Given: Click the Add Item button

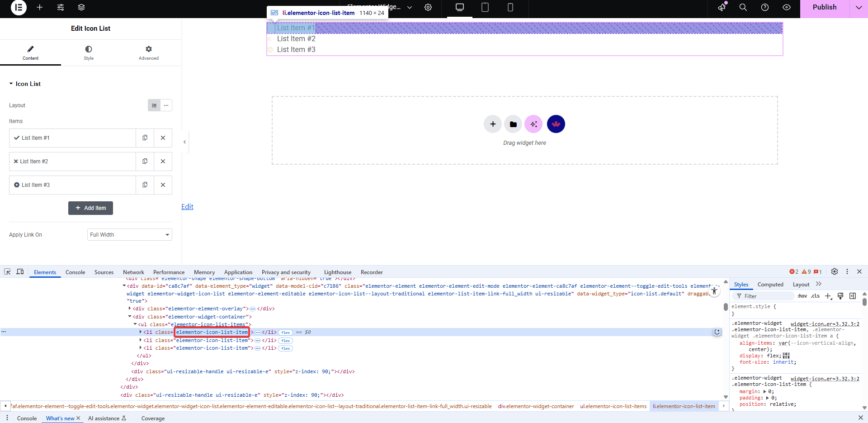Looking at the screenshot, I should pyautogui.click(x=90, y=208).
